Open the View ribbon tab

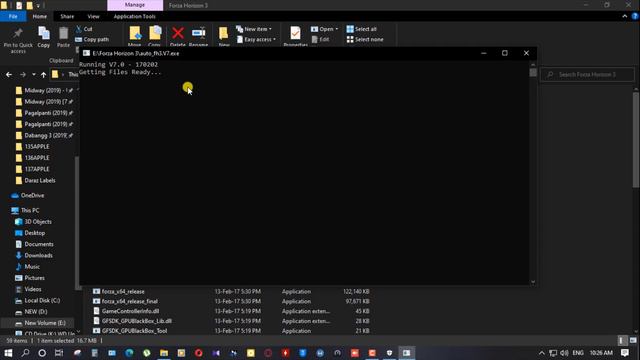tap(93, 16)
